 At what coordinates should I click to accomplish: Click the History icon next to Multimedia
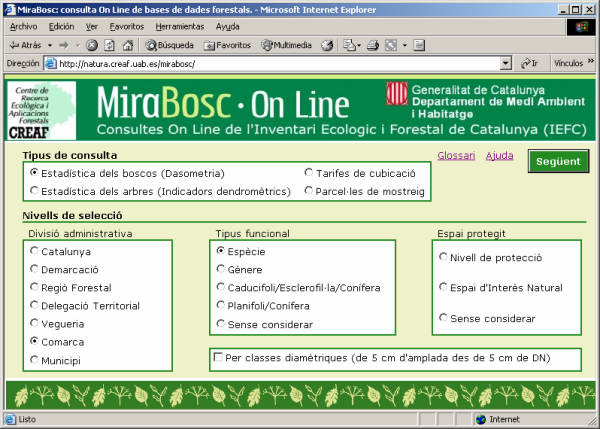[327, 45]
